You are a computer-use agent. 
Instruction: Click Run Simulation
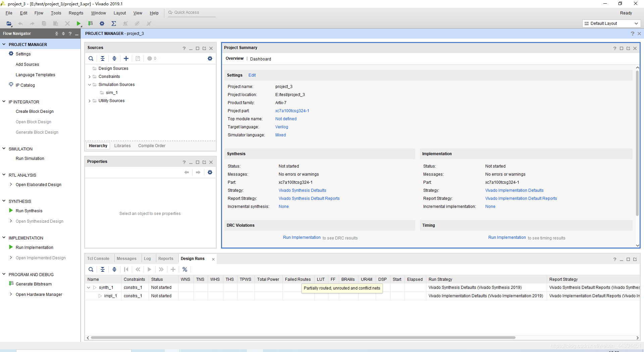click(30, 159)
